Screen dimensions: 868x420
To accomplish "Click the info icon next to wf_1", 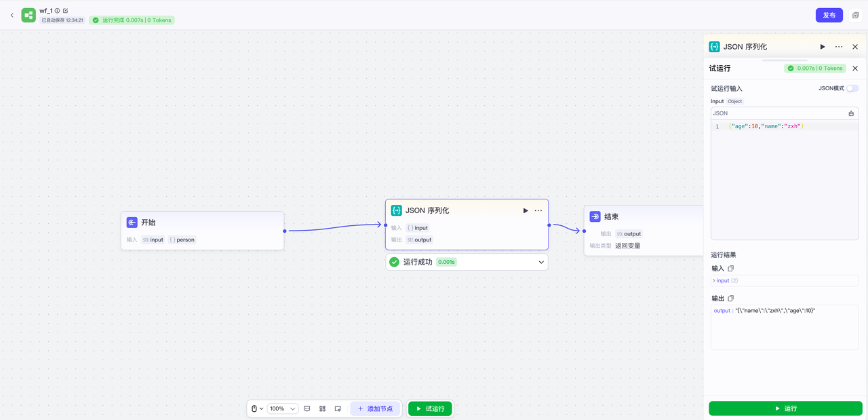I will point(58,11).
